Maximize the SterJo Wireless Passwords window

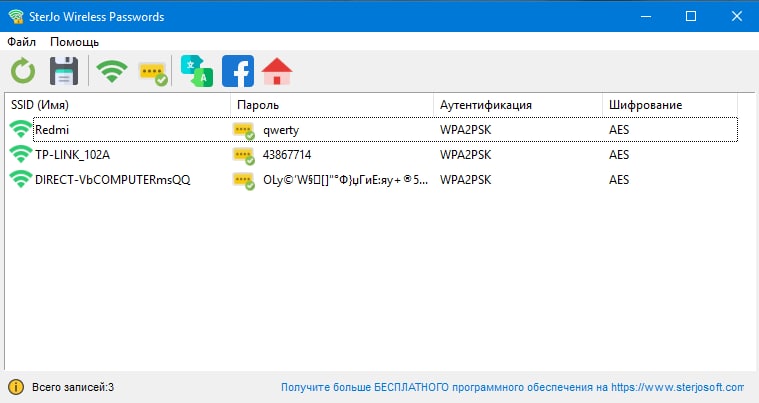point(691,16)
